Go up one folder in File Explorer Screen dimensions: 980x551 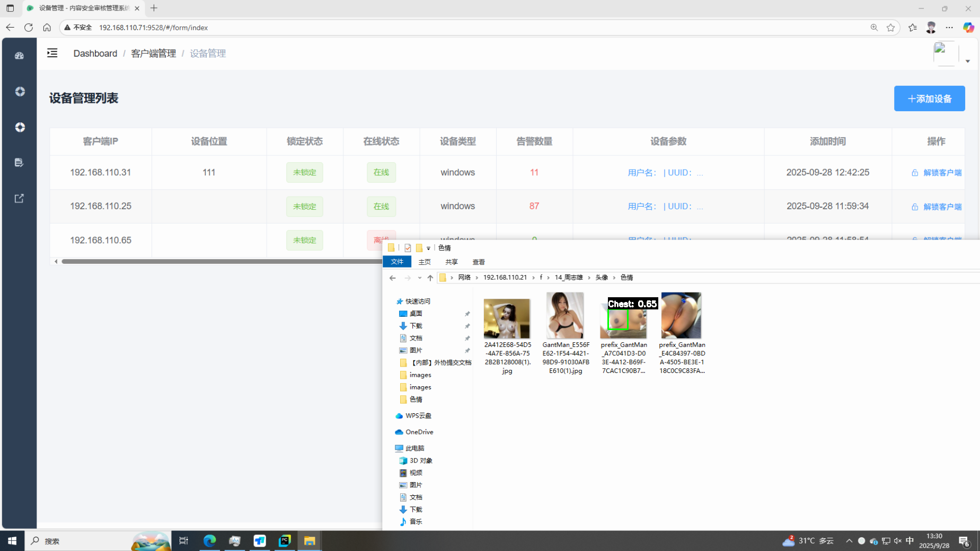(430, 278)
